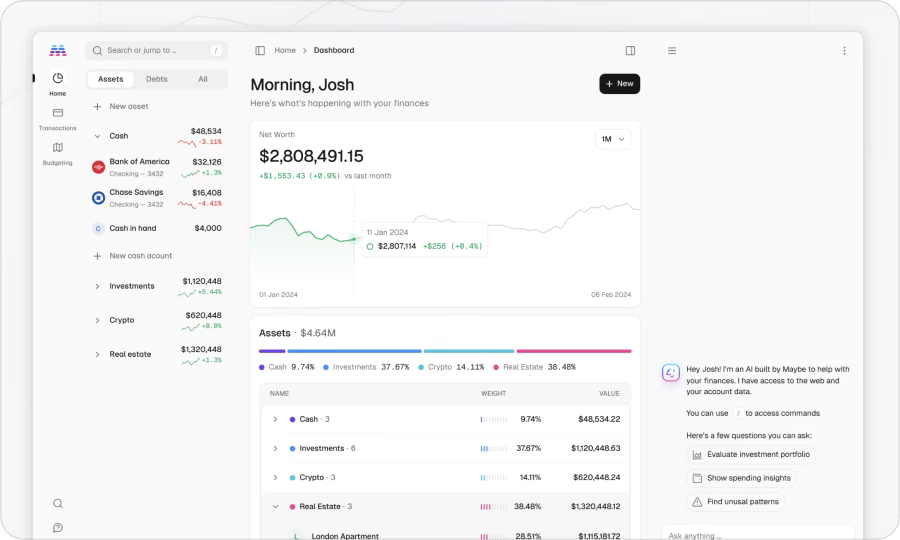Click the London Apartment row

pos(445,536)
